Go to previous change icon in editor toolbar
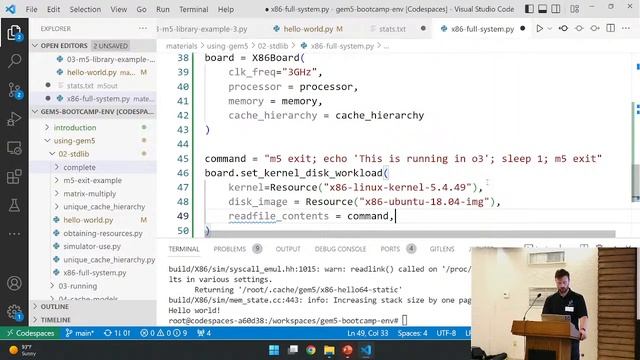Screen dimensions: 640x360 (563, 29)
